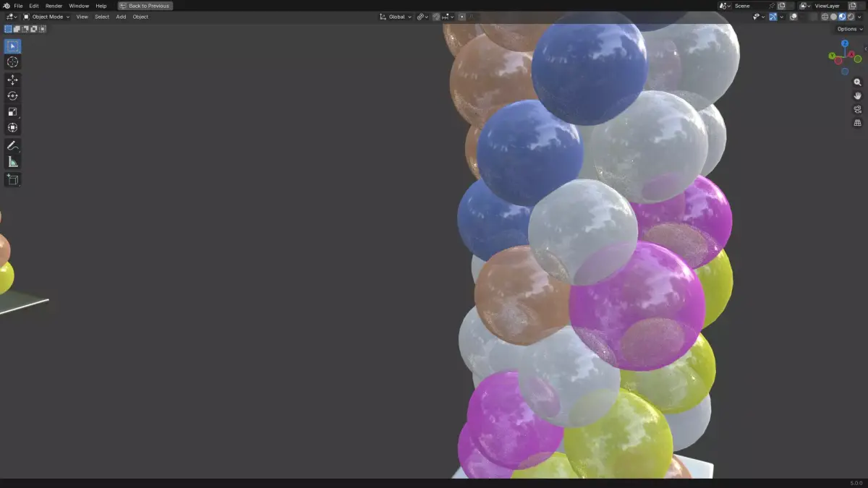The width and height of the screenshot is (868, 488).
Task: Open the editor type dropdown
Action: 12,17
